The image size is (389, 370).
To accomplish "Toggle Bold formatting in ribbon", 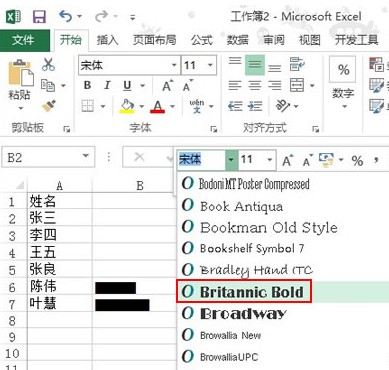I will tap(87, 86).
